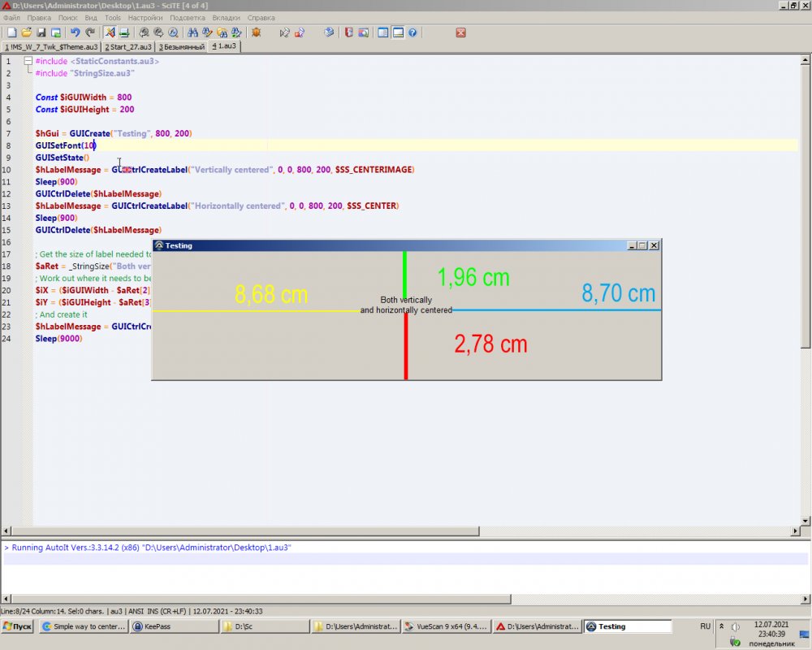Image resolution: width=812 pixels, height=650 pixels.
Task: Print the current document
Action: (x=124, y=32)
